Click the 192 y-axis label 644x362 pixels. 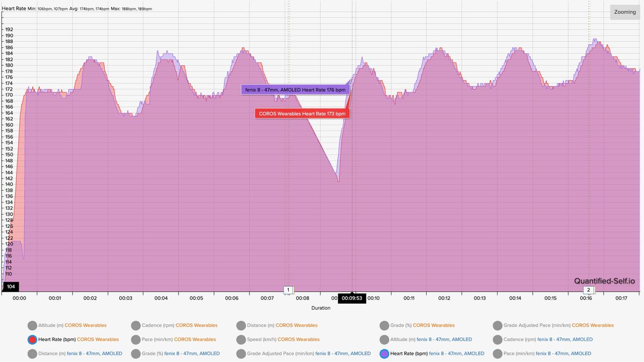(x=9, y=30)
